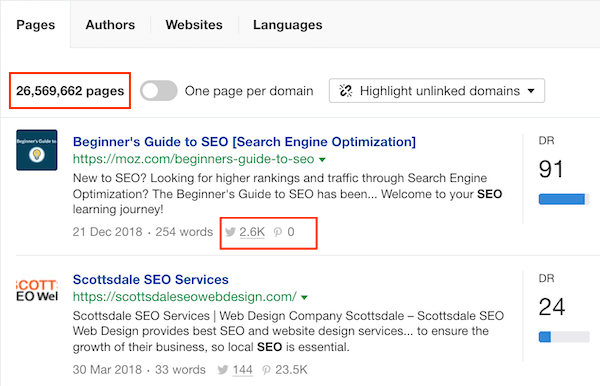Click the Twitter icon beside 144

coord(223,370)
